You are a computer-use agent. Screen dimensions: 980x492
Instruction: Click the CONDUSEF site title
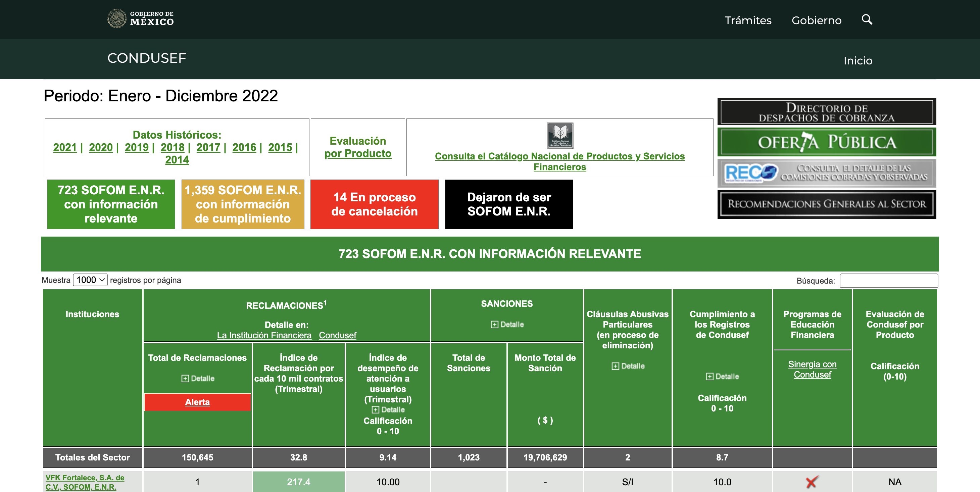pyautogui.click(x=147, y=58)
